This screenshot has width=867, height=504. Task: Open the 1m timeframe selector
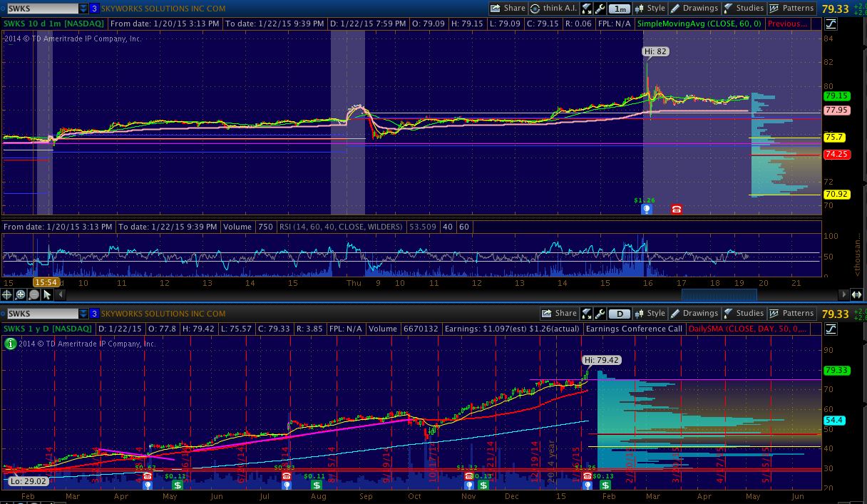point(620,9)
